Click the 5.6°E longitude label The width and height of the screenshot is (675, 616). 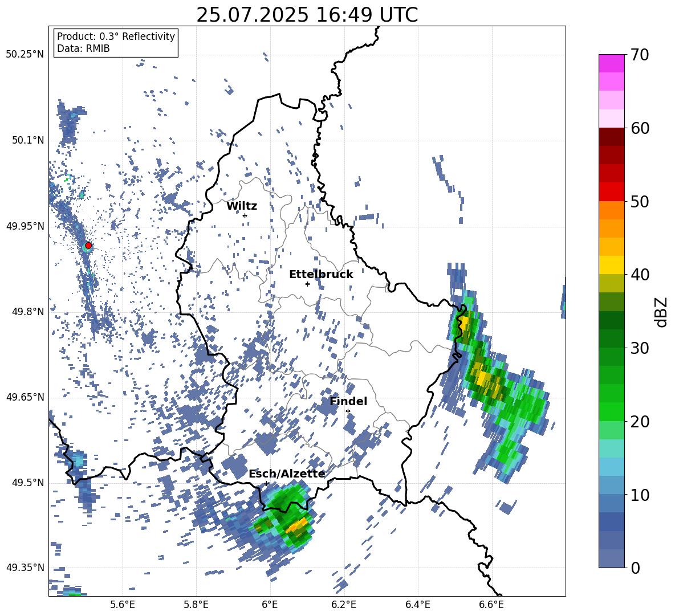(x=123, y=605)
